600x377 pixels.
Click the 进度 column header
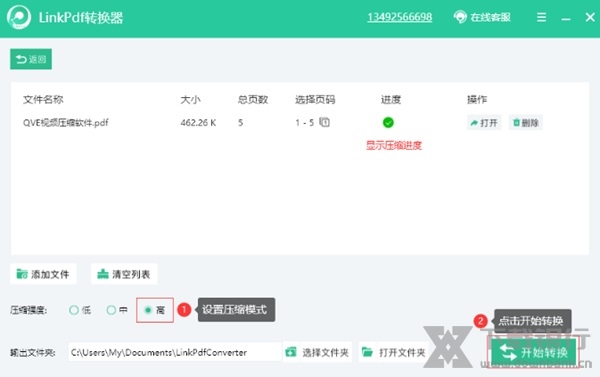pos(391,100)
